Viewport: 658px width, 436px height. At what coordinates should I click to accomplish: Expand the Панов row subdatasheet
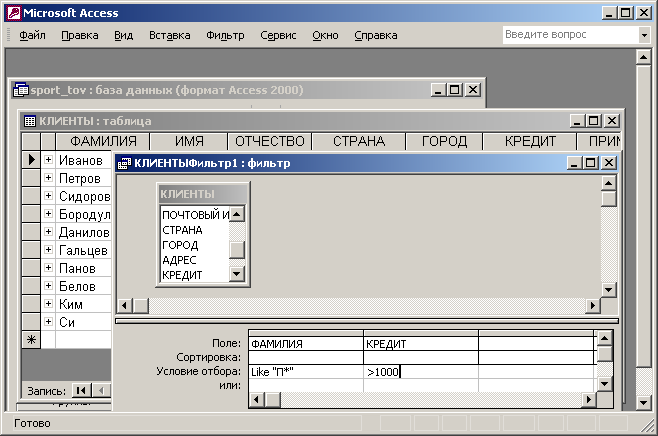[x=48, y=267]
